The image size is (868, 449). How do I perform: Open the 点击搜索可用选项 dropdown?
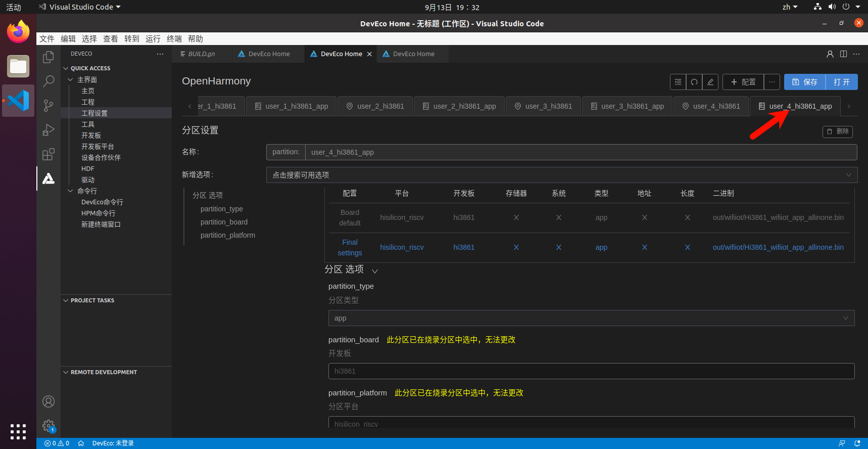(x=561, y=175)
